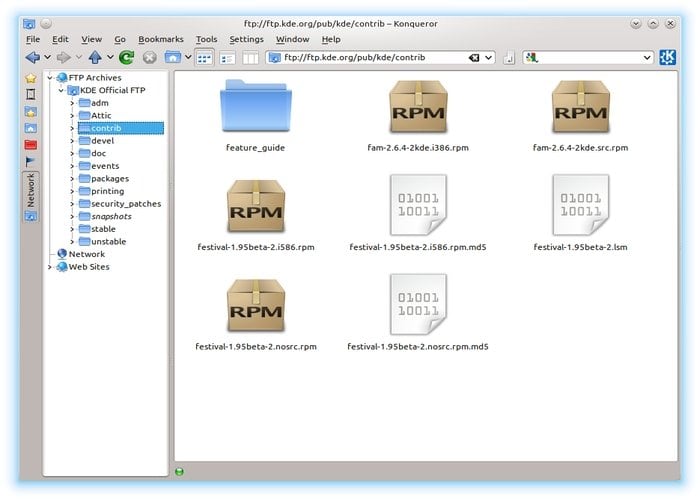700x500 pixels.
Task: Collapse the FTP Archives tree node
Action: pyautogui.click(x=50, y=78)
